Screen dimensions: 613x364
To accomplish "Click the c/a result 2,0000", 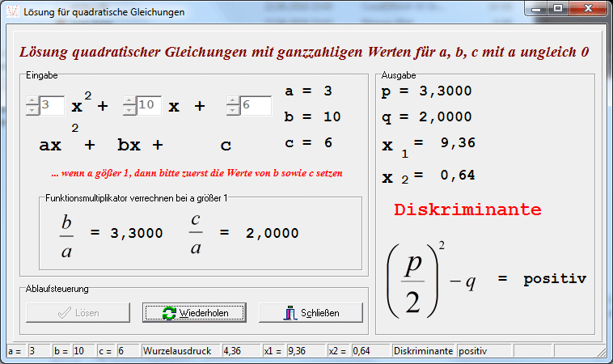I will pos(272,233).
